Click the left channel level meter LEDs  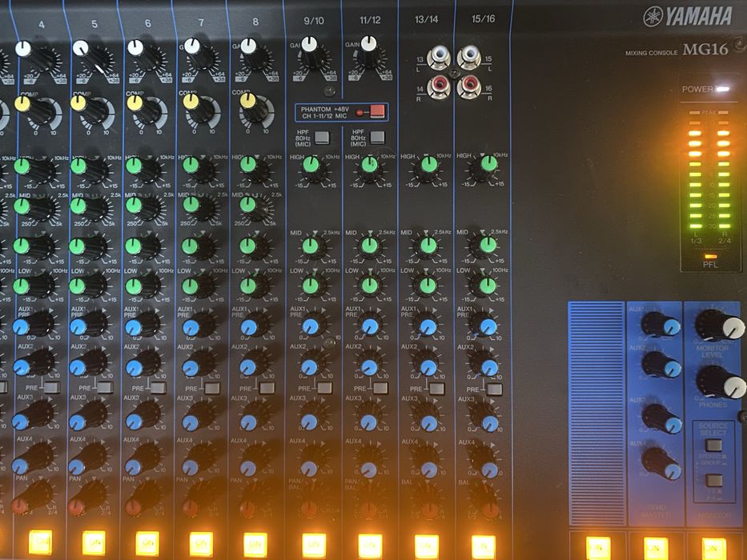click(695, 170)
